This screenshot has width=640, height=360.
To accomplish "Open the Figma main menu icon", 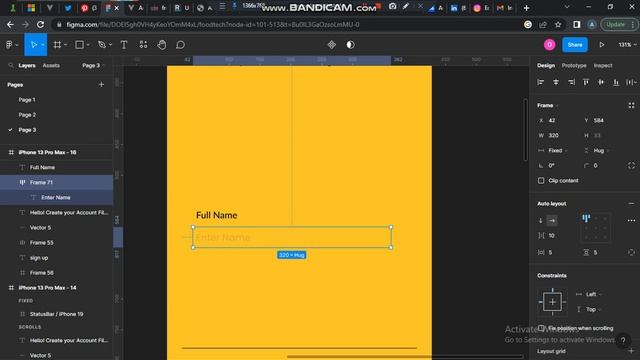I will [x=9, y=45].
